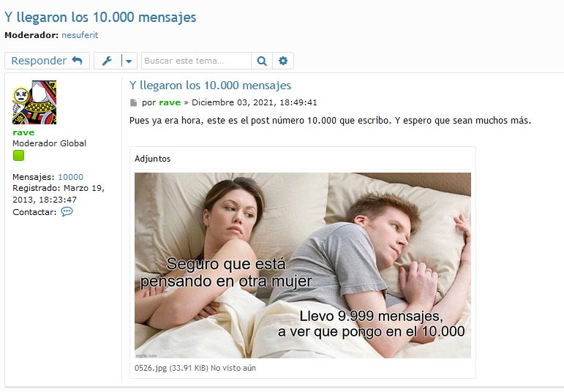Viewport: 564px width, 392px height.
Task: Click the 'Registrado: Marzo 19, 2013' text
Action: pyautogui.click(x=59, y=194)
